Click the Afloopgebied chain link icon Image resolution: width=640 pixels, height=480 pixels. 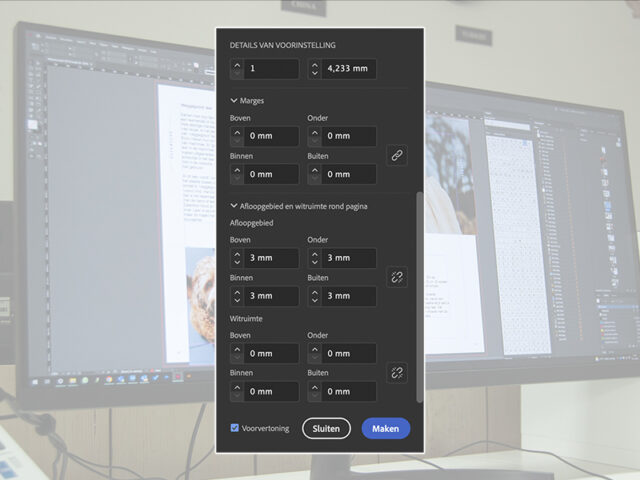[397, 277]
